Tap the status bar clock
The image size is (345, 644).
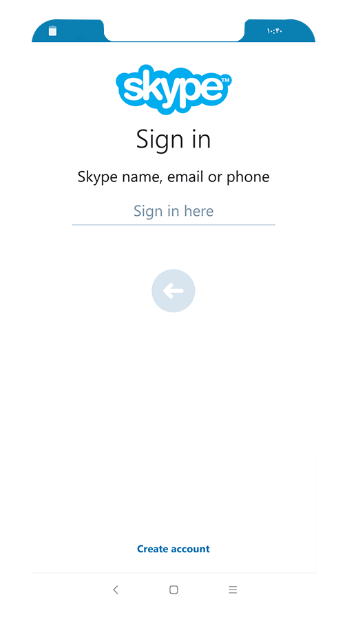pyautogui.click(x=275, y=31)
